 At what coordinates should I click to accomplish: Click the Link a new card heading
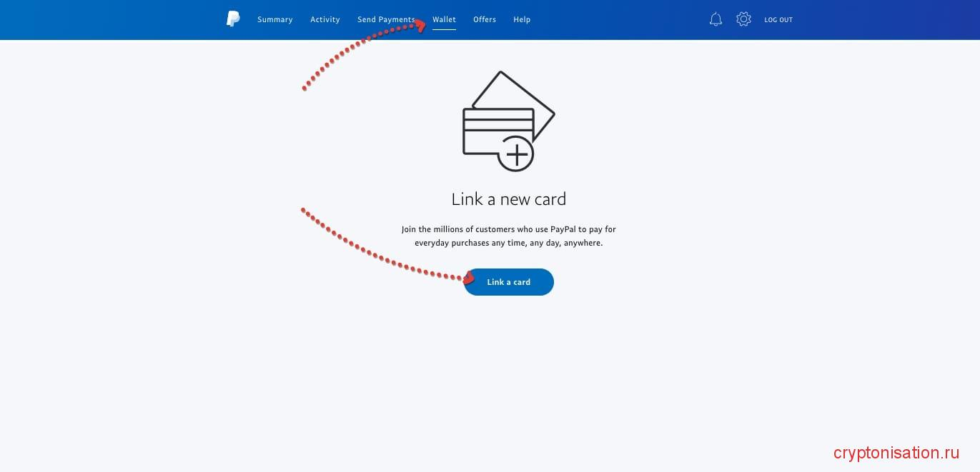508,199
